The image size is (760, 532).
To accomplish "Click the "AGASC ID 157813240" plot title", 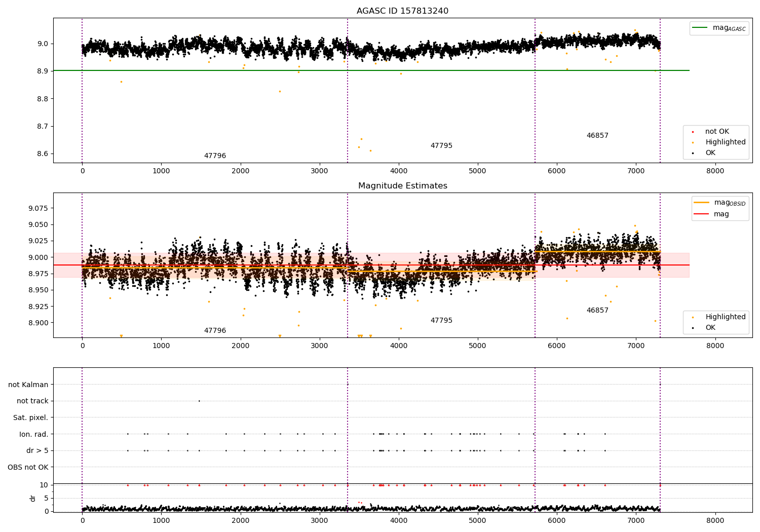I will (x=402, y=11).
